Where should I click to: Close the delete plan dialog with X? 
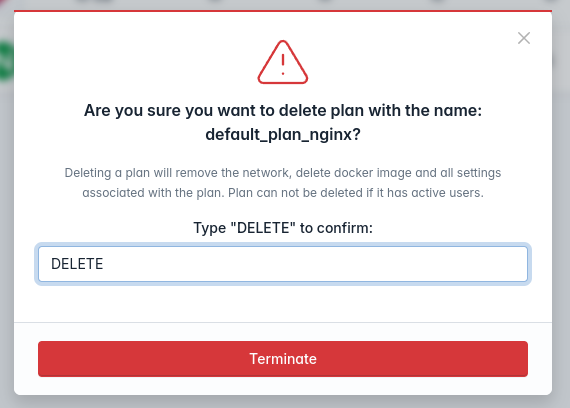524,38
